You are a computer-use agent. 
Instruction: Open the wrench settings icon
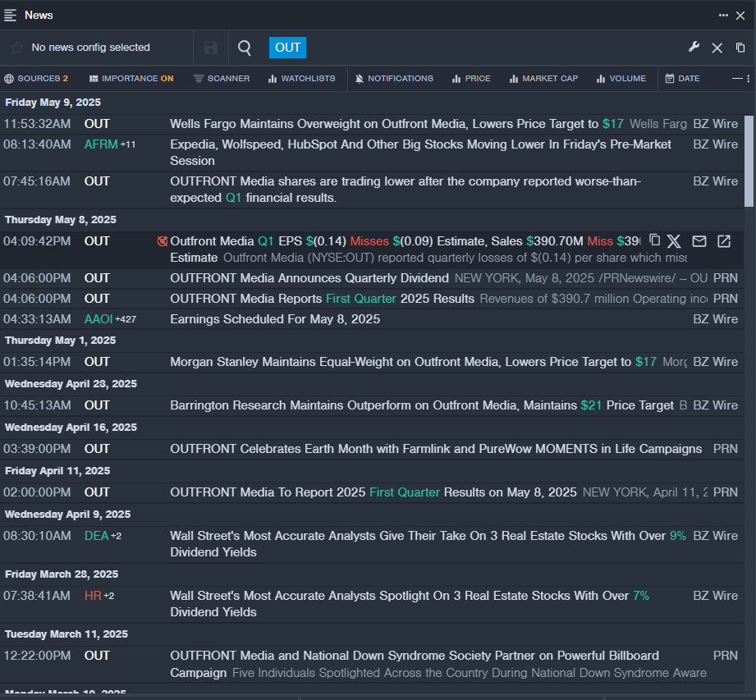(x=694, y=48)
